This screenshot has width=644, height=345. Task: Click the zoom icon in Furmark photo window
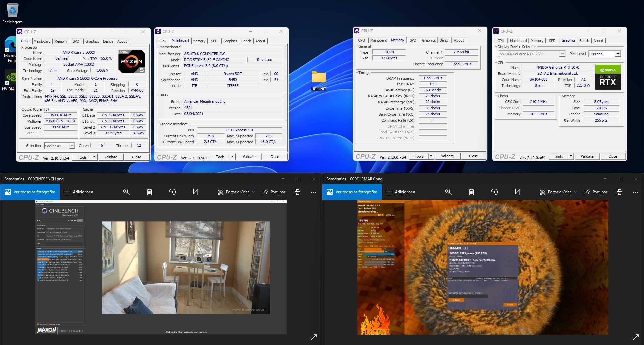click(x=448, y=192)
